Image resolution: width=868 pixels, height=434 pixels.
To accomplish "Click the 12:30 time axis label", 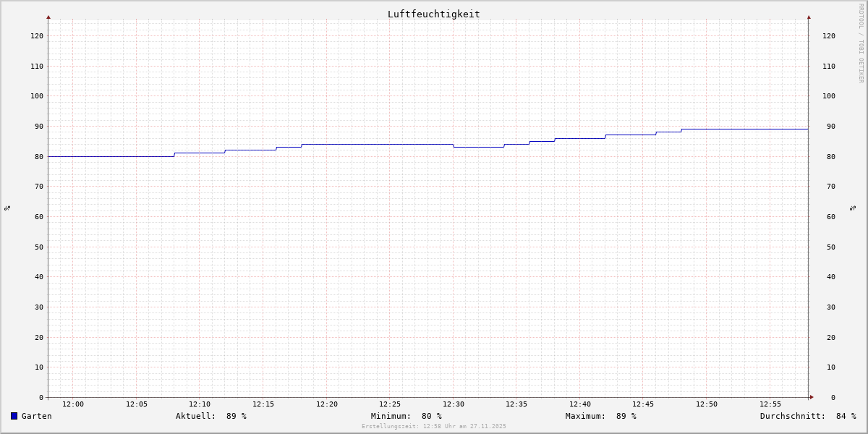I will (x=454, y=404).
